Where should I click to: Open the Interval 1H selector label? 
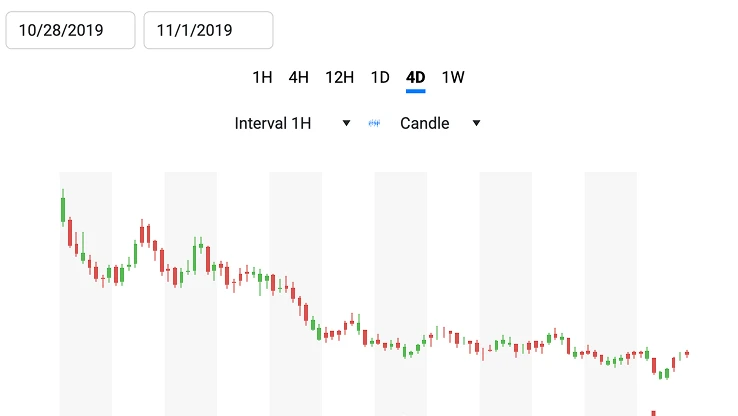273,123
